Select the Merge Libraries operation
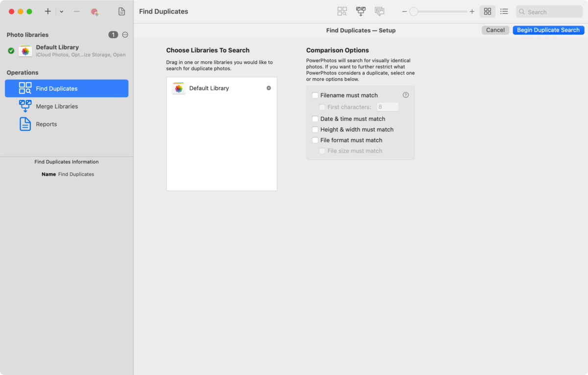Viewport: 588px width, 375px height. [x=67, y=106]
